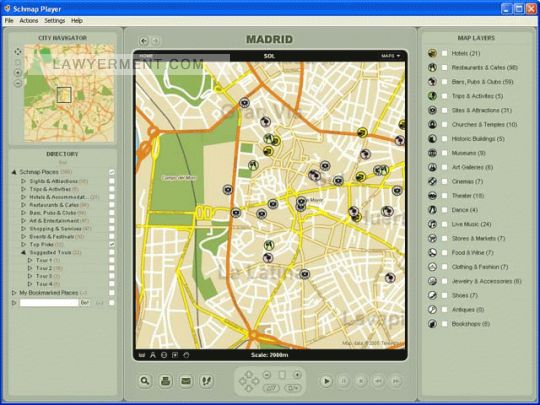This screenshot has height=405, width=540.
Task: Open the footprints walking-tour icon
Action: 206,381
